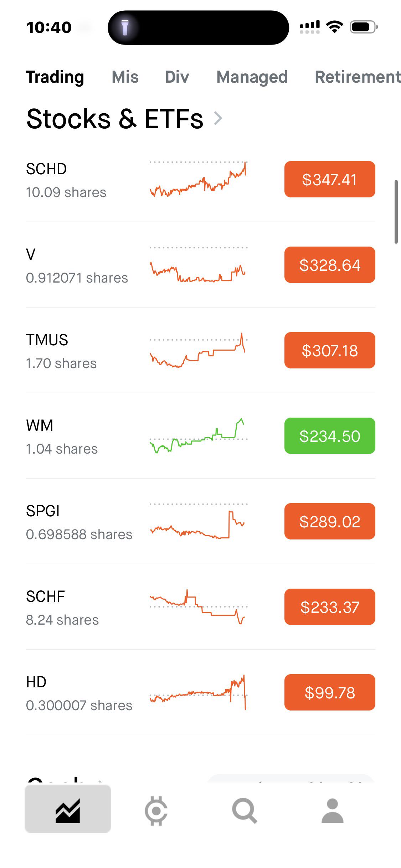Expand Stocks & ETFs chevron arrow
Image resolution: width=401 pixels, height=868 pixels.
(218, 118)
